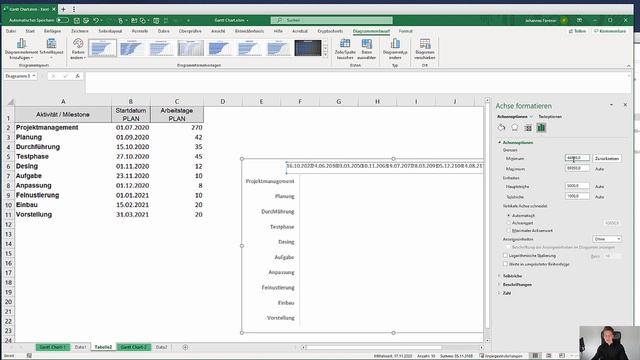Click the search magnifier in Suchen box
This screenshot has width=640, height=360.
click(280, 20)
